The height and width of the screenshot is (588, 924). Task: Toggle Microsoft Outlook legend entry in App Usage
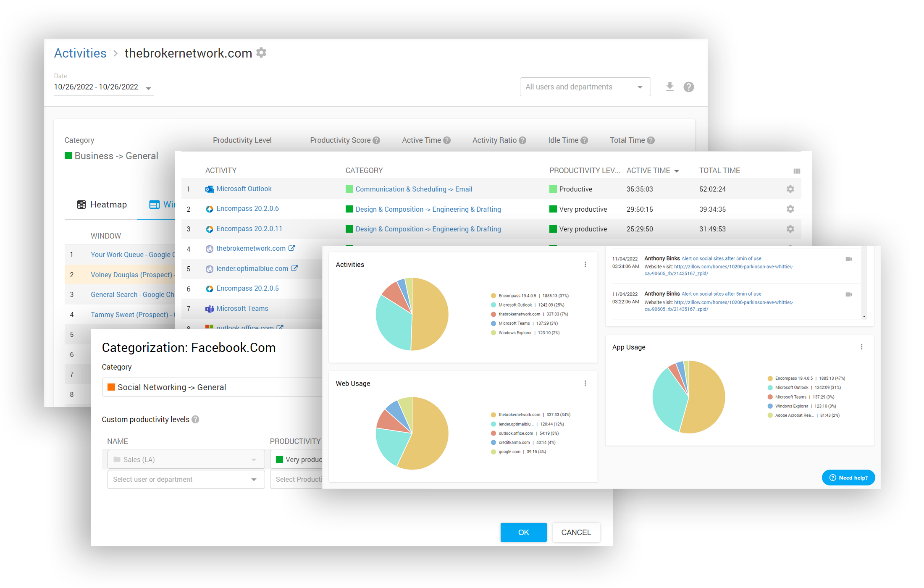pyautogui.click(x=791, y=388)
